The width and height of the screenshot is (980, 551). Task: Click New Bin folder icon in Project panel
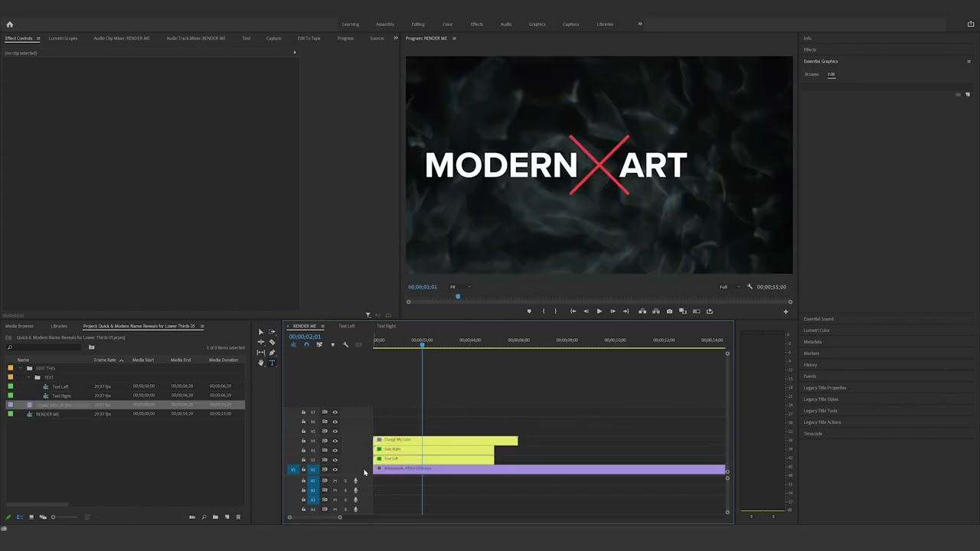coord(215,517)
